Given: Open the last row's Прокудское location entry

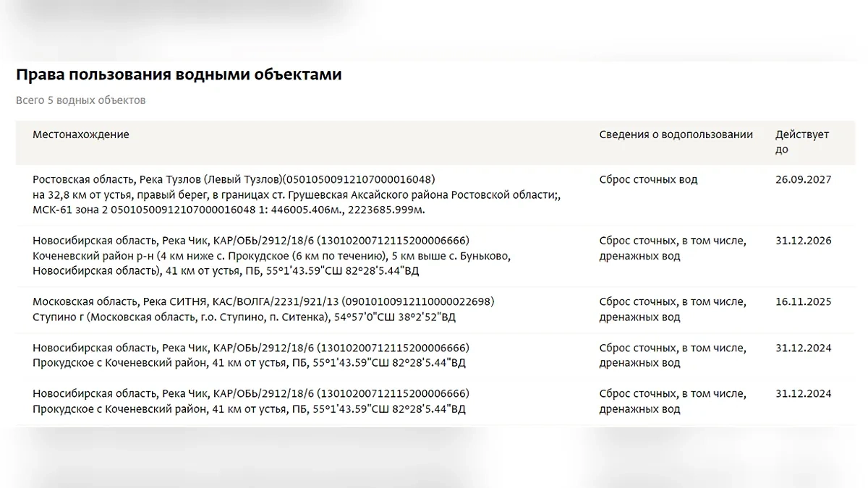Looking at the screenshot, I should tap(250, 401).
